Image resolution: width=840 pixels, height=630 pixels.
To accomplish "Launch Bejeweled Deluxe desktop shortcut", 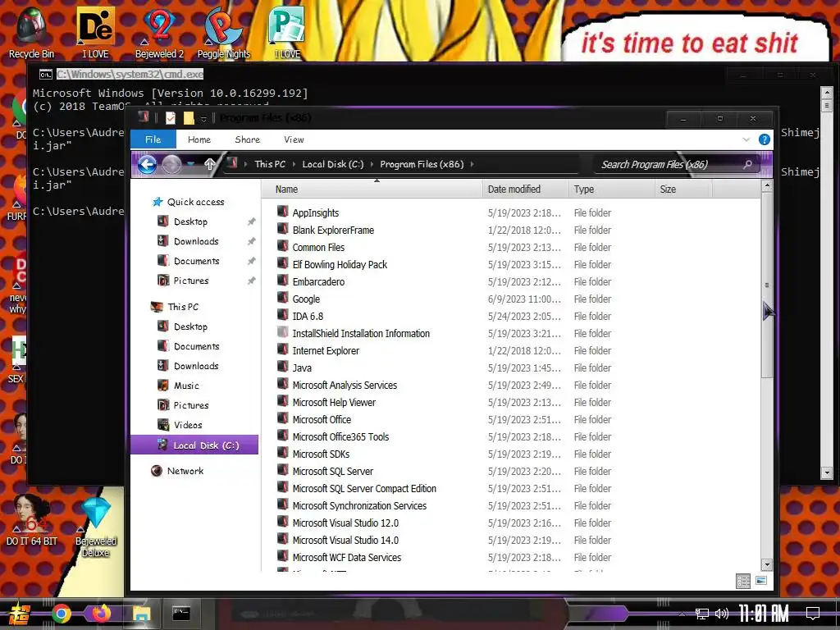I will pos(95,526).
